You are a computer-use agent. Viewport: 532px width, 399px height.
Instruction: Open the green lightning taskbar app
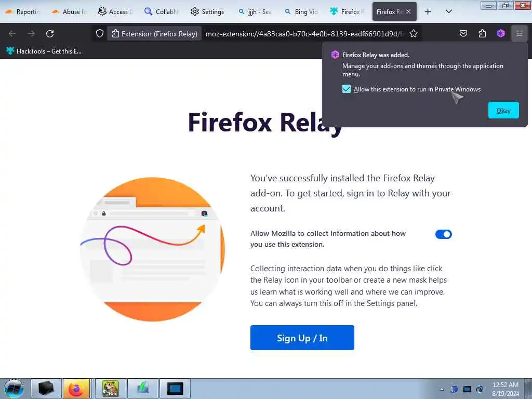[143, 389]
